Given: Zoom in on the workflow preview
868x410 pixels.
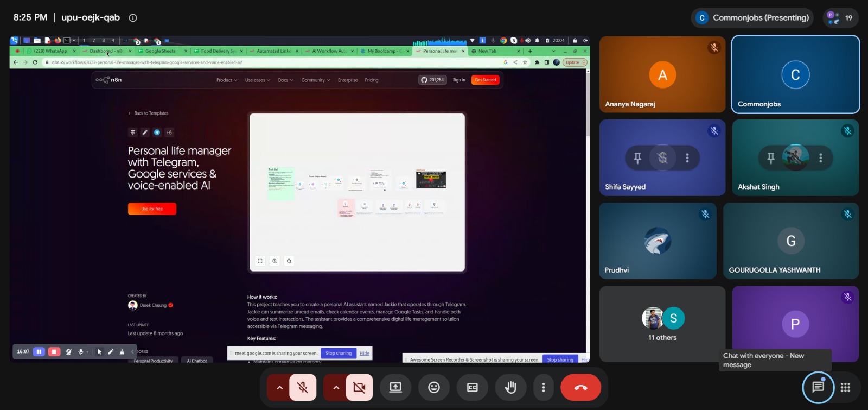Looking at the screenshot, I should tap(275, 261).
